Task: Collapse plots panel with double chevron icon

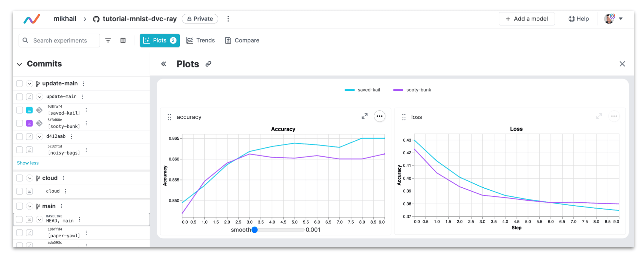Action: tap(164, 64)
